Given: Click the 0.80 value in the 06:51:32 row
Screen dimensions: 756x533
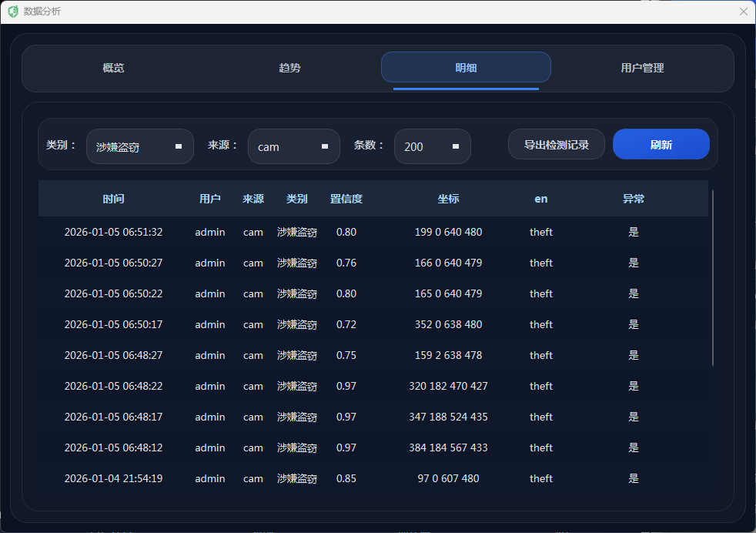Looking at the screenshot, I should click(x=346, y=232).
